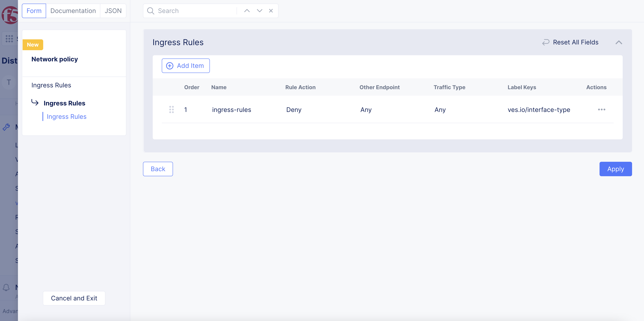Jump to previous search result arrow
The width and height of the screenshot is (644, 321).
pos(247,11)
